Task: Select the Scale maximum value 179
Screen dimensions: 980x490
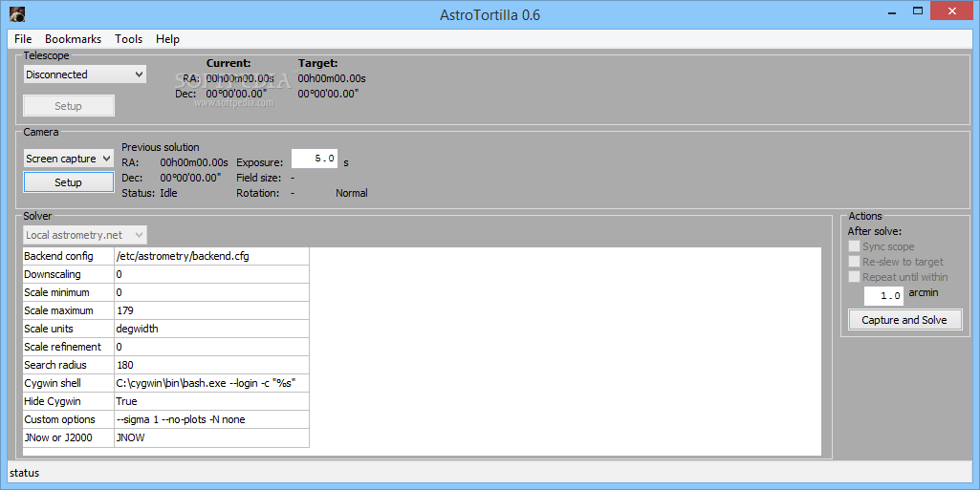Action: [212, 310]
